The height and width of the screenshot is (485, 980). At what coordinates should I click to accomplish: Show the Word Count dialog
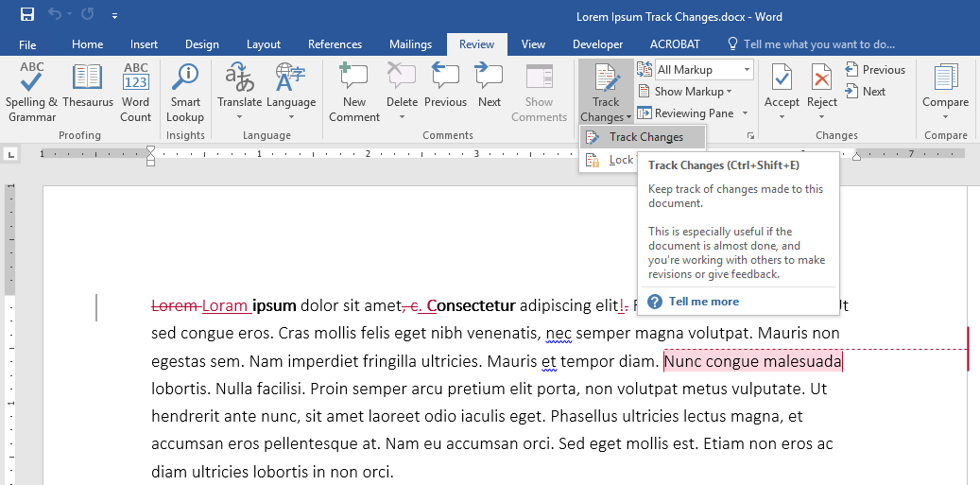pyautogui.click(x=136, y=93)
